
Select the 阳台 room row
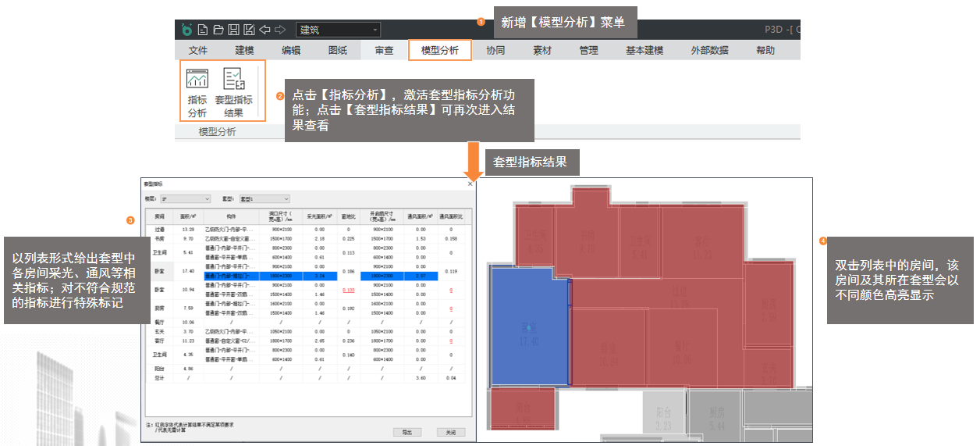[x=305, y=368]
